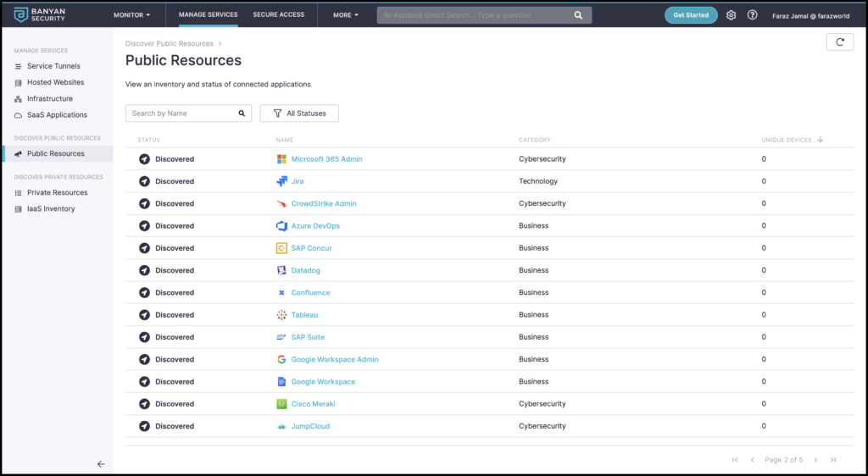Click the Discovered status icon for Tableau
The image size is (868, 476).
(144, 314)
